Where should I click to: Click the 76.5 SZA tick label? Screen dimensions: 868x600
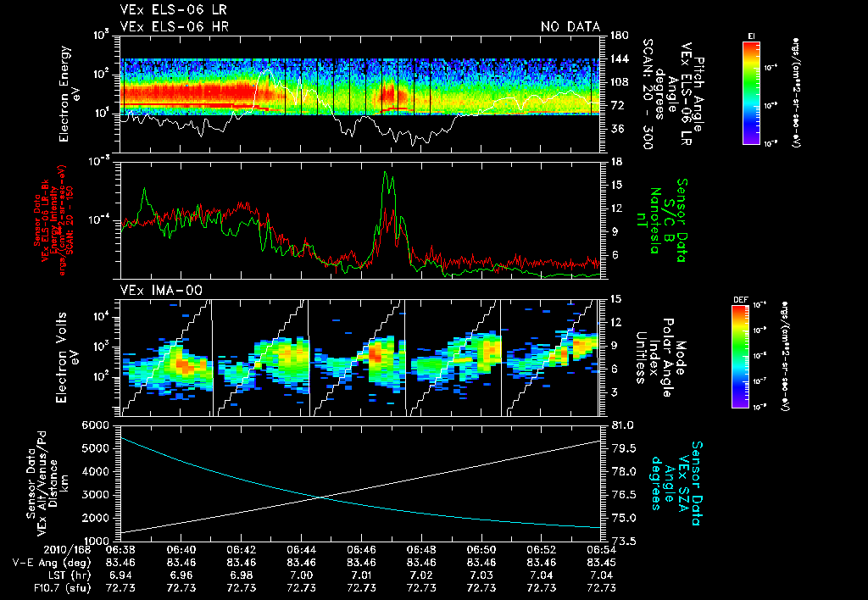tap(622, 495)
